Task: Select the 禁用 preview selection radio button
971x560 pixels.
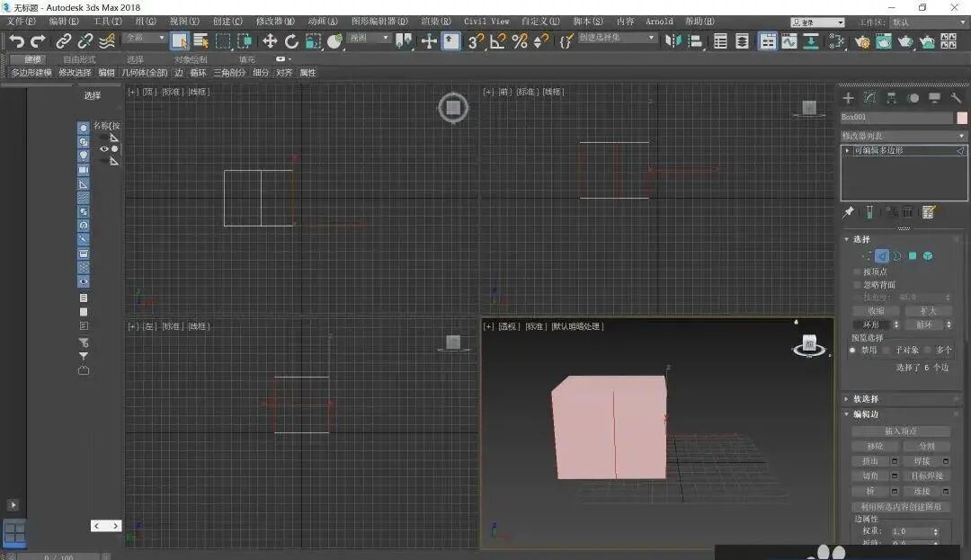Action: coord(852,351)
